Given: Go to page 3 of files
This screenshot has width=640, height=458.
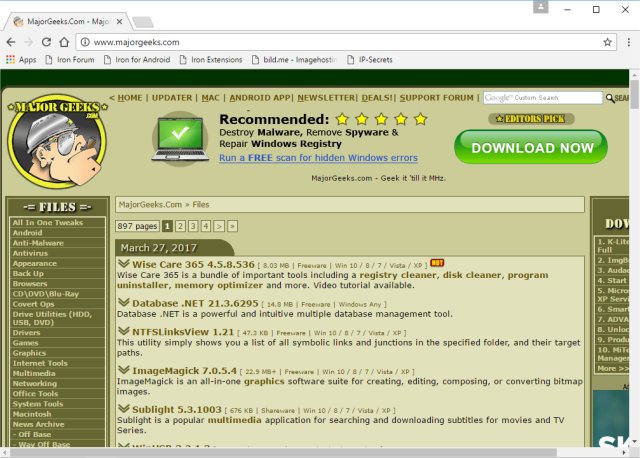Looking at the screenshot, I should tap(193, 226).
